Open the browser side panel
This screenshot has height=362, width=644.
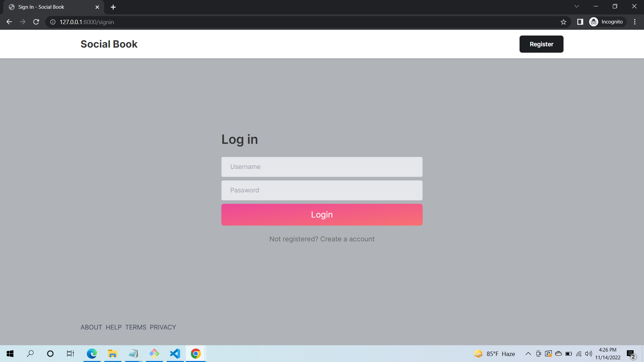580,22
